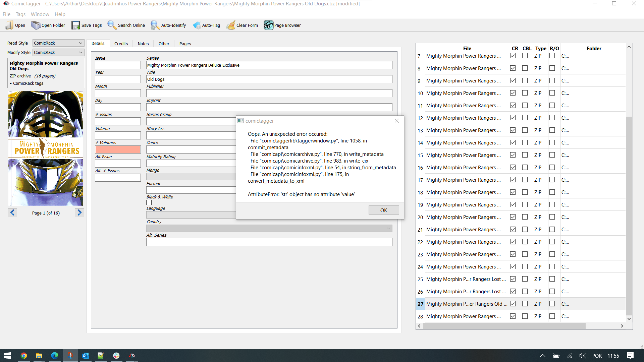Go to next page with blue arrow

[x=79, y=213]
